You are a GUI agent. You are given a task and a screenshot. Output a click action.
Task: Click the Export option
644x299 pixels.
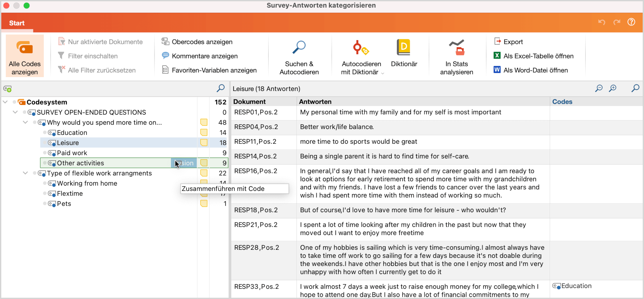tap(508, 42)
